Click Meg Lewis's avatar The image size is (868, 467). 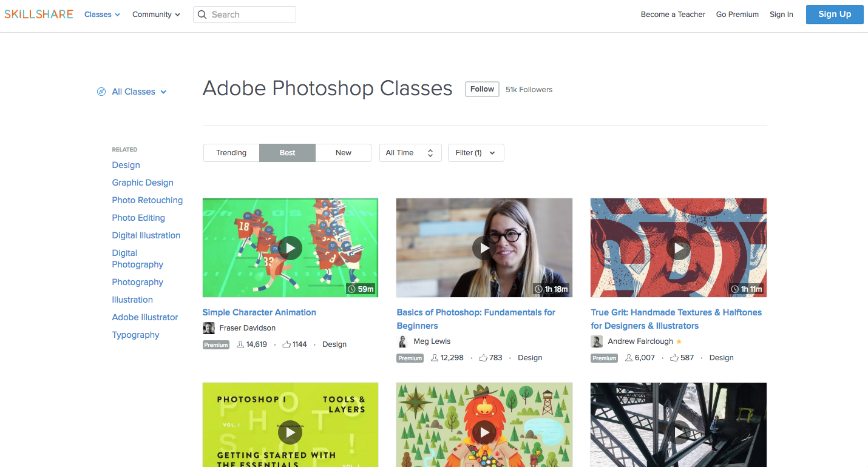pyautogui.click(x=402, y=341)
